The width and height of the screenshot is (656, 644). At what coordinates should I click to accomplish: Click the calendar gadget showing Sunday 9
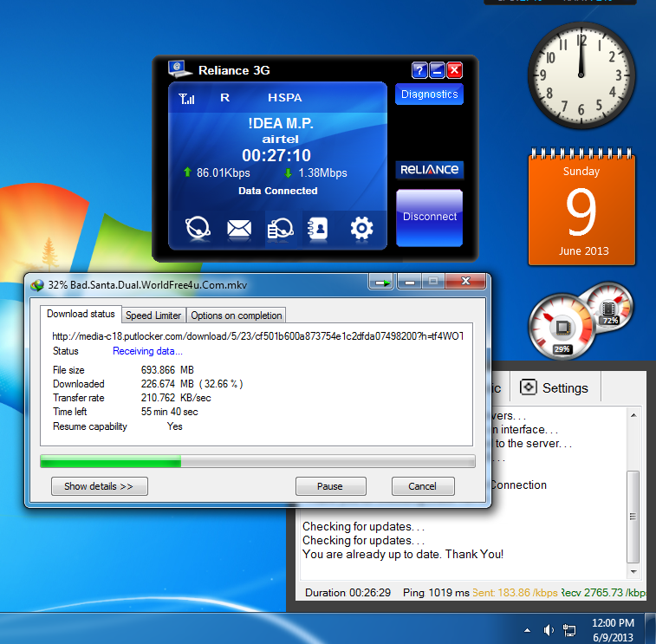point(581,206)
